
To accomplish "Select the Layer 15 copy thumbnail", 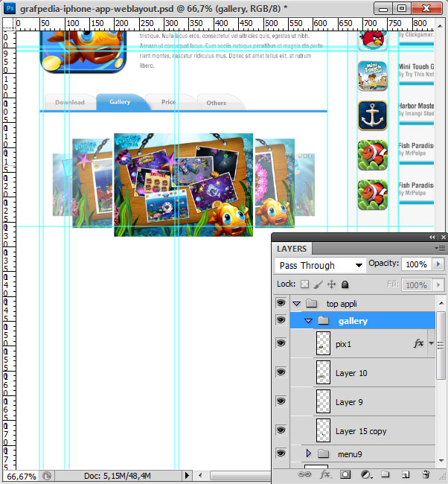I will tap(323, 430).
